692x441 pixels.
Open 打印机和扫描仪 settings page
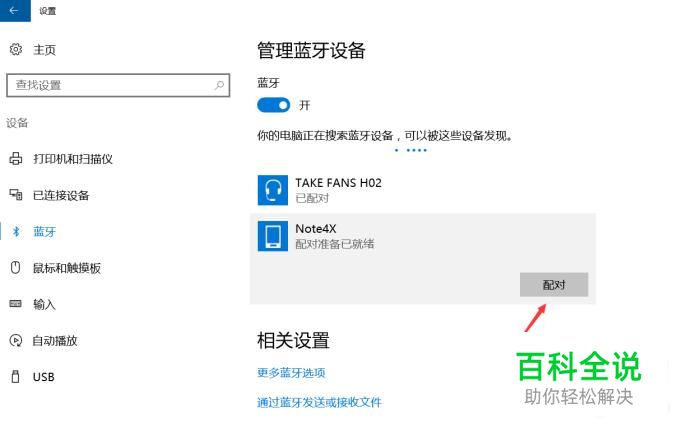[73, 158]
